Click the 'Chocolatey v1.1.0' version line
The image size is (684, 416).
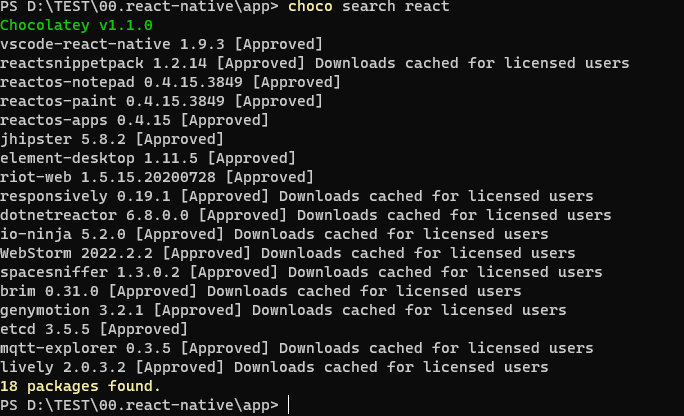pyautogui.click(x=76, y=25)
